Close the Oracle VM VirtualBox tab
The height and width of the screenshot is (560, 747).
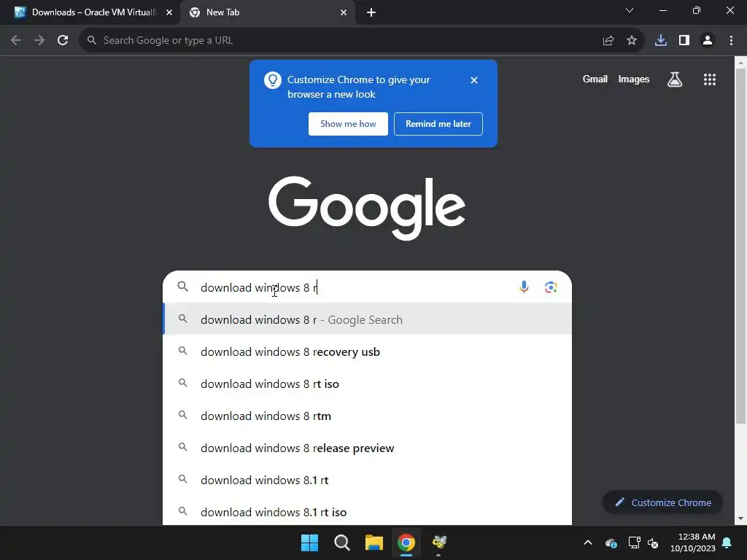pyautogui.click(x=169, y=12)
